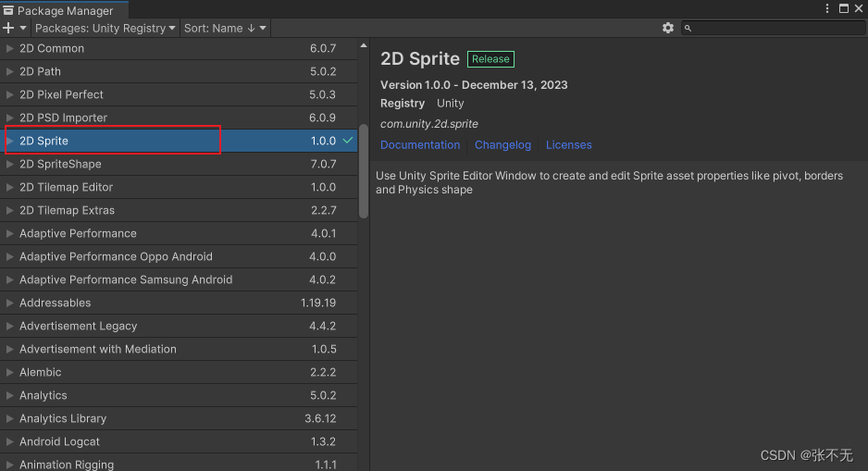The width and height of the screenshot is (868, 471).
Task: Open the window kebab options menu
Action: click(827, 8)
